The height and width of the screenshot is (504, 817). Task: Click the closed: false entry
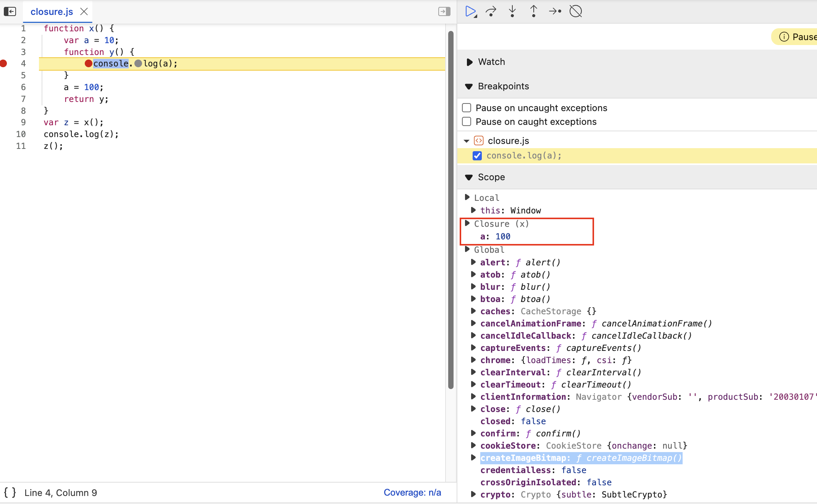[513, 421]
